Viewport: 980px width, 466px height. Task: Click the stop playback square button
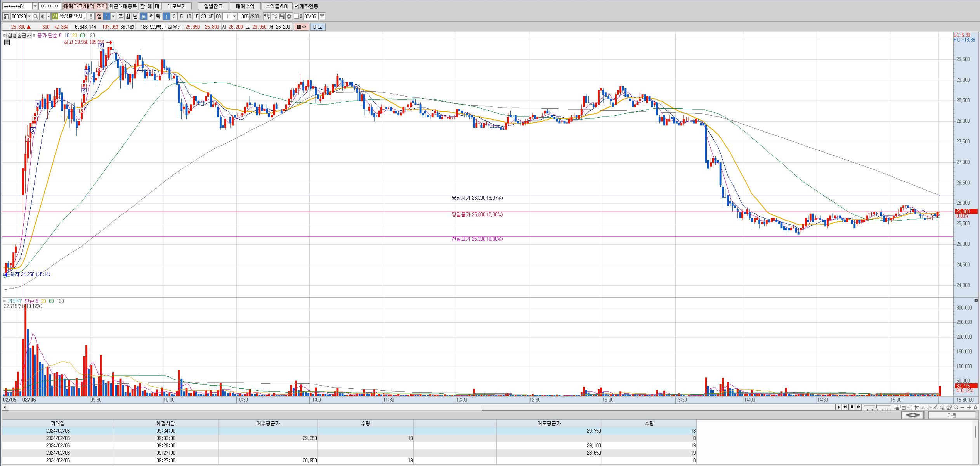pyautogui.click(x=852, y=407)
